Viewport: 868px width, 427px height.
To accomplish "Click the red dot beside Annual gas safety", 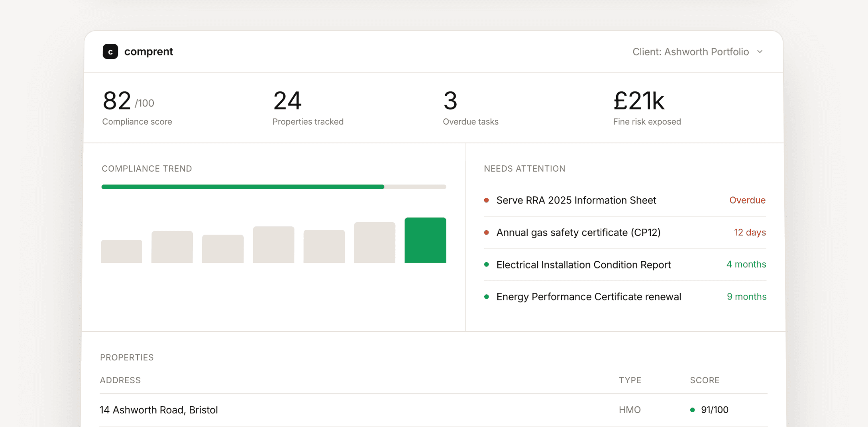I will point(486,233).
